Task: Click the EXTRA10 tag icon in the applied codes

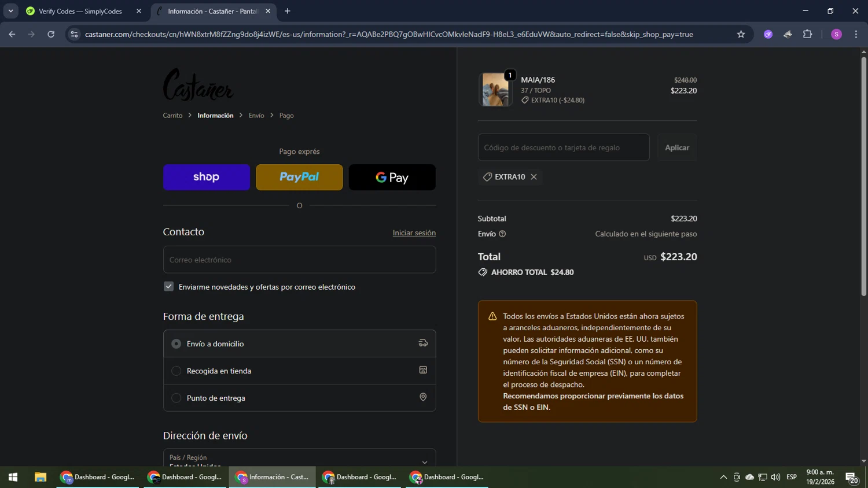Action: pos(487,177)
